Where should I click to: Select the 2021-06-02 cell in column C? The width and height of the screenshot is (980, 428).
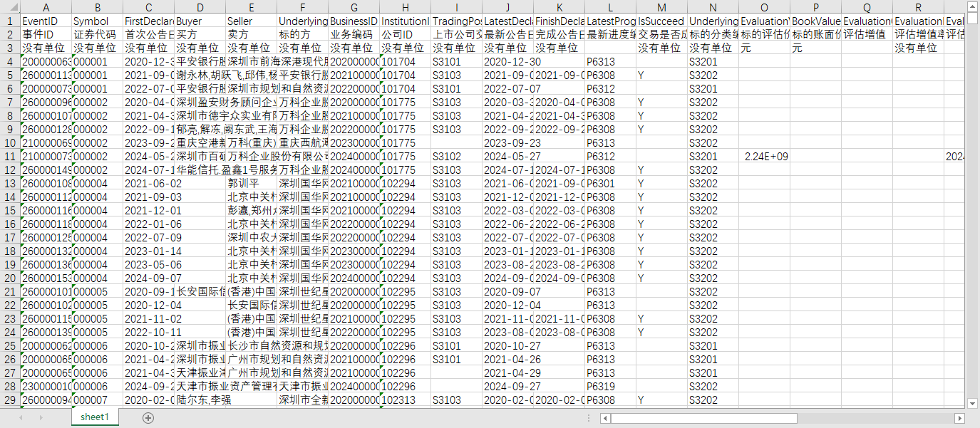[x=148, y=183]
